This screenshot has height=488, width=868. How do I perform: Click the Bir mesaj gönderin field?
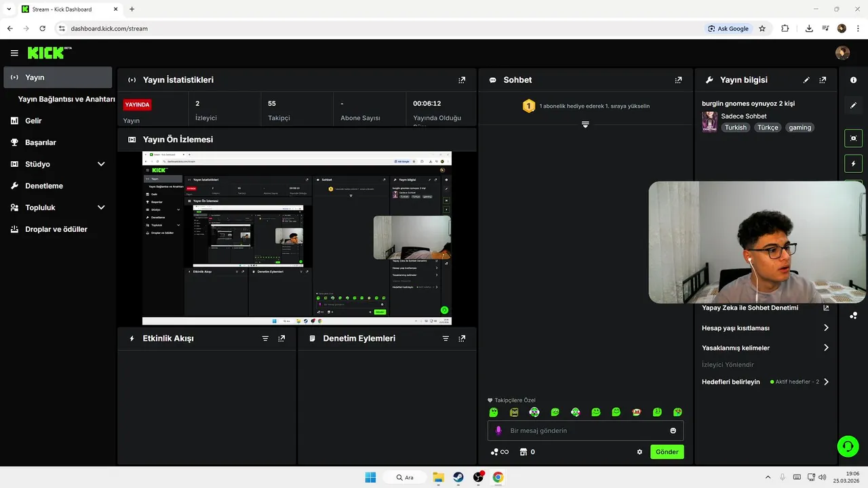(585, 430)
